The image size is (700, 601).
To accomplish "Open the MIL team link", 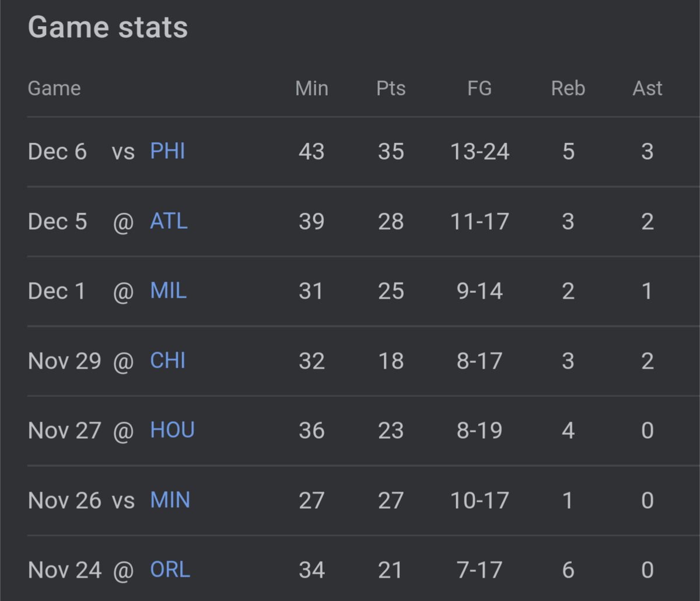I will click(168, 291).
